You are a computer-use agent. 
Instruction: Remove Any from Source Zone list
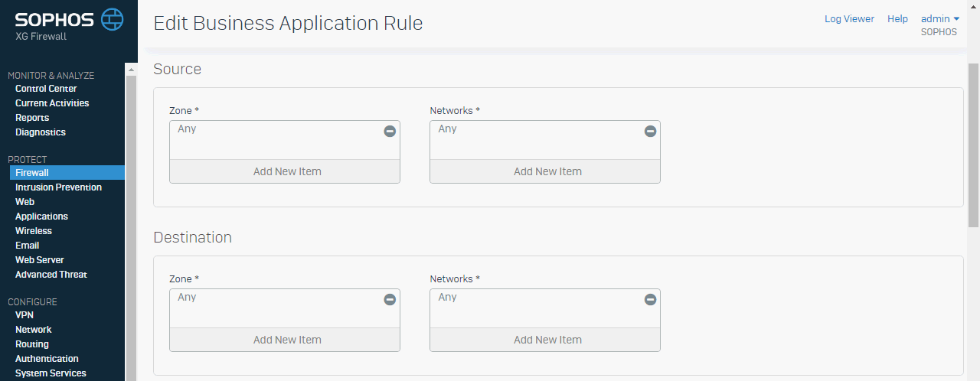pyautogui.click(x=390, y=131)
